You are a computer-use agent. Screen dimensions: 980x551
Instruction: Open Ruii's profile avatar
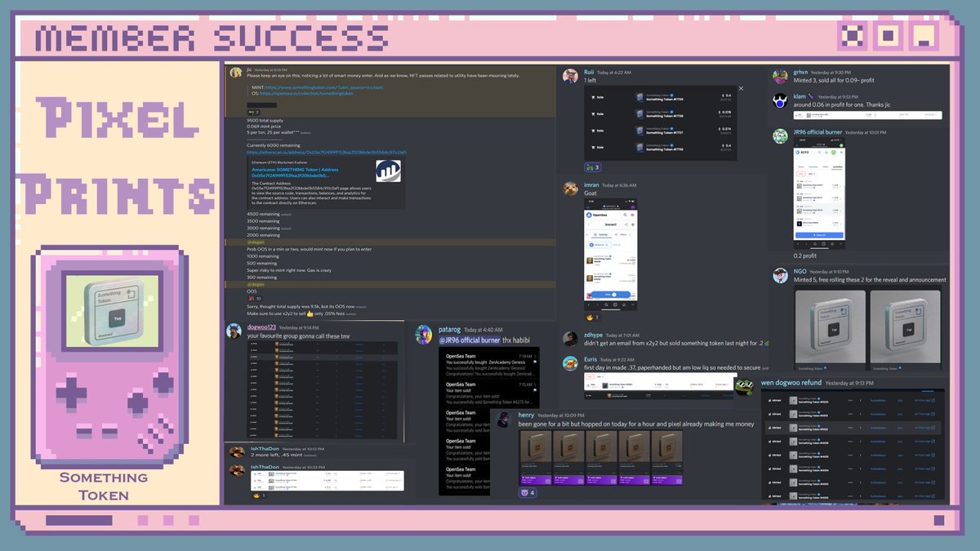coord(571,75)
